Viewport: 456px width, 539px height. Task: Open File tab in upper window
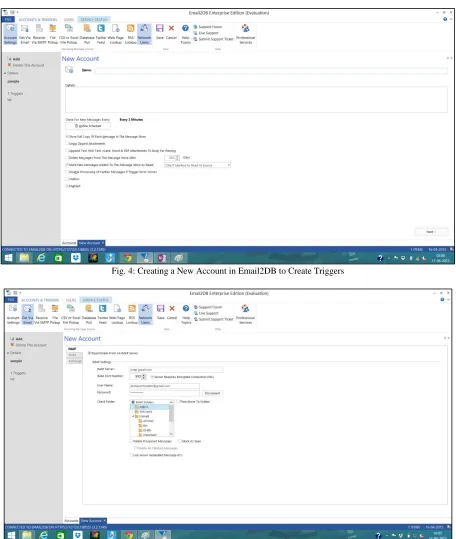[8, 19]
